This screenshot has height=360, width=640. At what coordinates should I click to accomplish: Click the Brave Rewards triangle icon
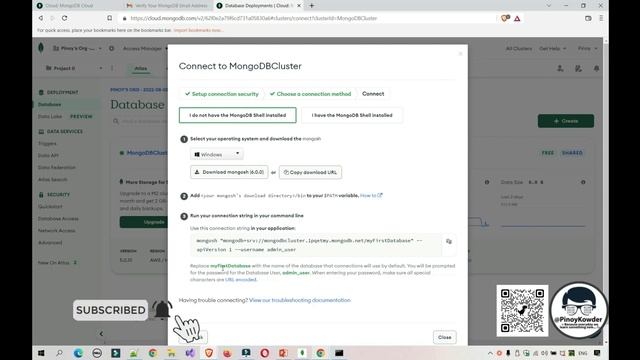(x=517, y=18)
